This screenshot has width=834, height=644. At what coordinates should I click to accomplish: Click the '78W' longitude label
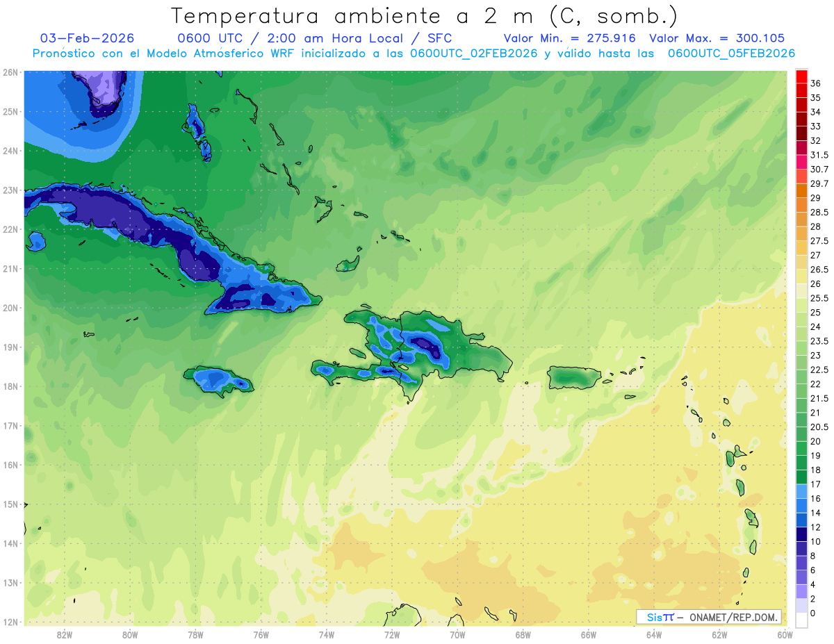195,634
